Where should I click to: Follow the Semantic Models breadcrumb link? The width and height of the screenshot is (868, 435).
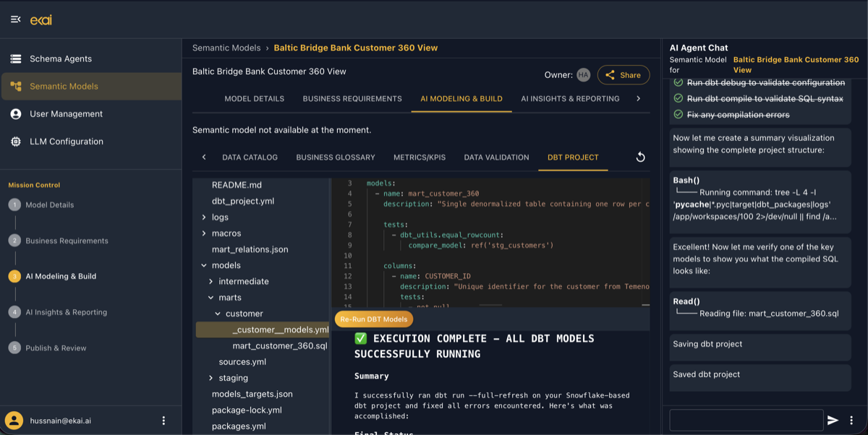[x=226, y=48]
